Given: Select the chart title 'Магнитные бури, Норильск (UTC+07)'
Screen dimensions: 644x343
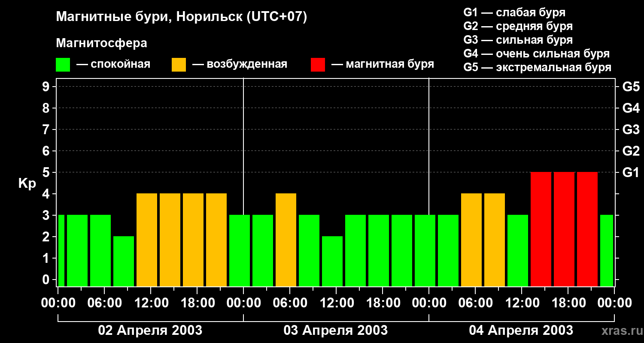Looking at the screenshot, I should click(182, 17).
